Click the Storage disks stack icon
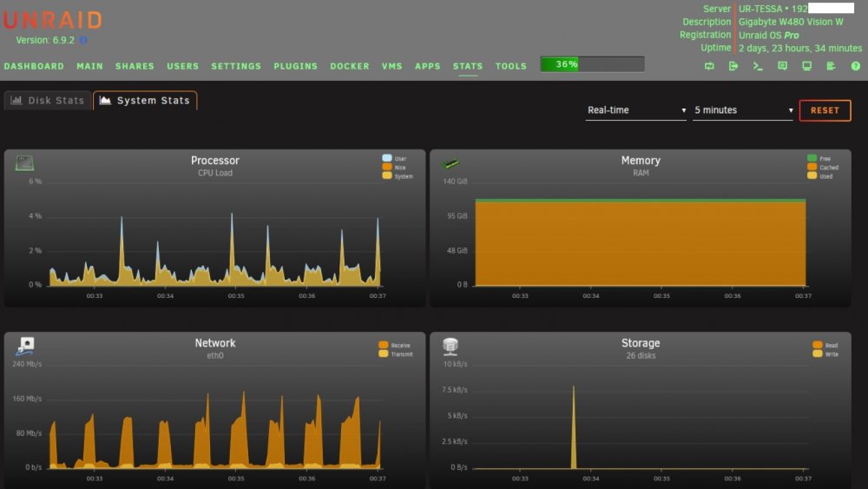 click(x=450, y=346)
